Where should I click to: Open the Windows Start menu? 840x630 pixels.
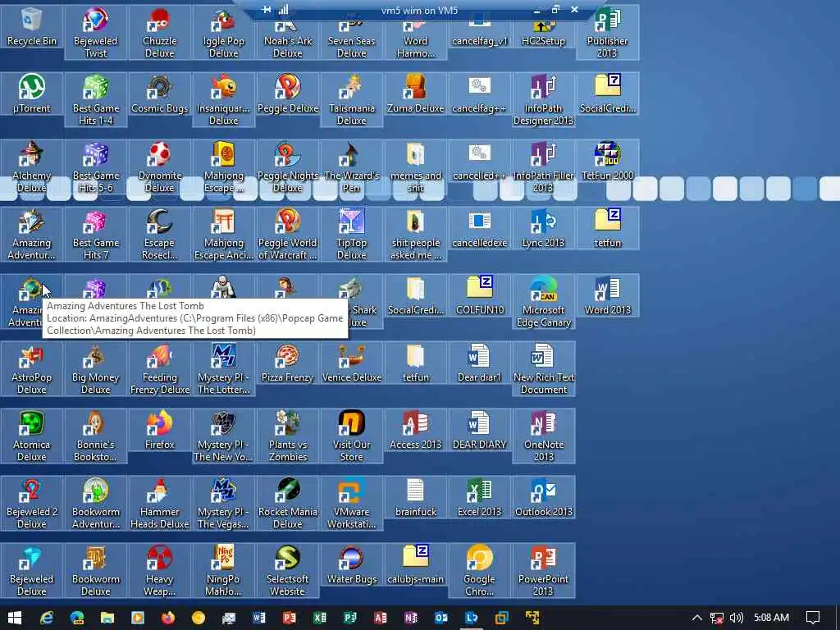click(15, 618)
